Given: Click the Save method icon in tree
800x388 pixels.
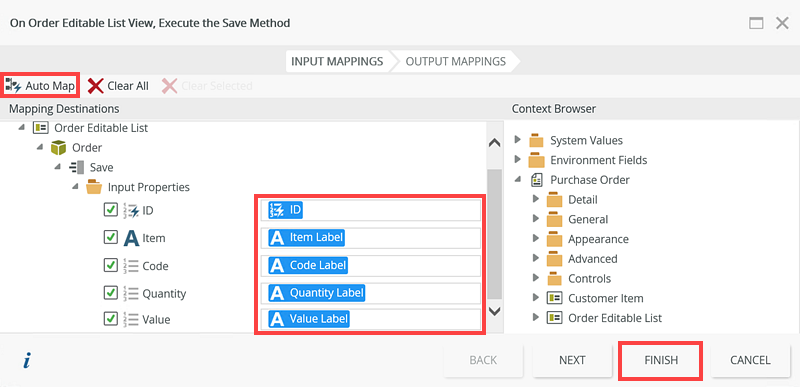Looking at the screenshot, I should click(x=77, y=167).
